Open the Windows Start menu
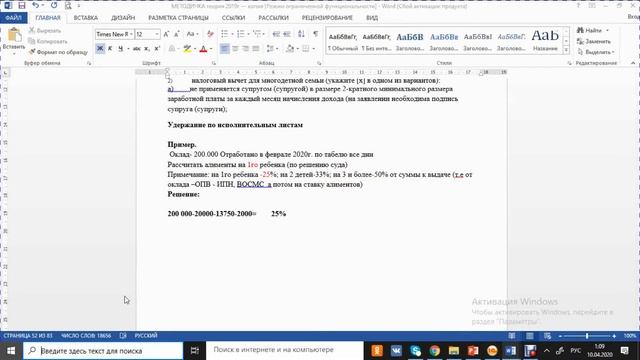640x360 pixels. coord(11,351)
